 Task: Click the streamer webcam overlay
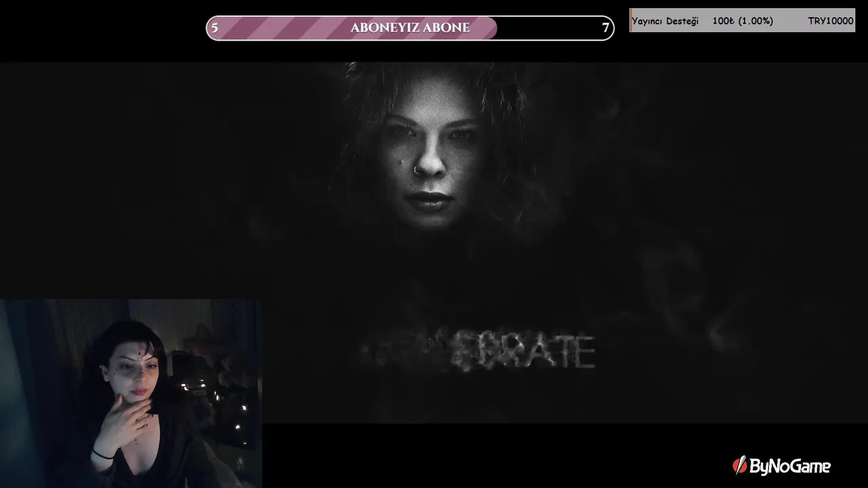[x=131, y=393]
